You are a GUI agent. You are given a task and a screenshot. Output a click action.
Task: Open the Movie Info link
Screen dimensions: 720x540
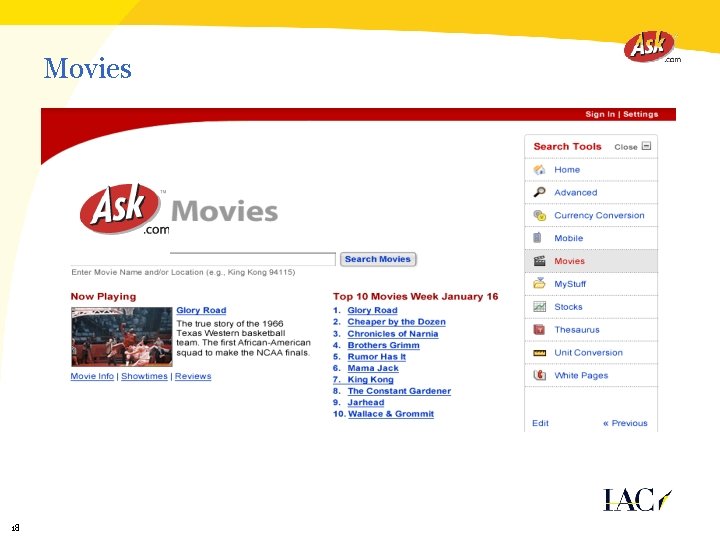click(x=92, y=376)
